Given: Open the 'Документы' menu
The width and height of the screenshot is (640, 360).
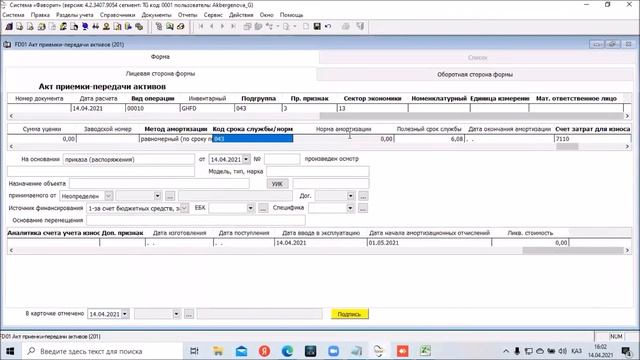Looking at the screenshot, I should (156, 15).
